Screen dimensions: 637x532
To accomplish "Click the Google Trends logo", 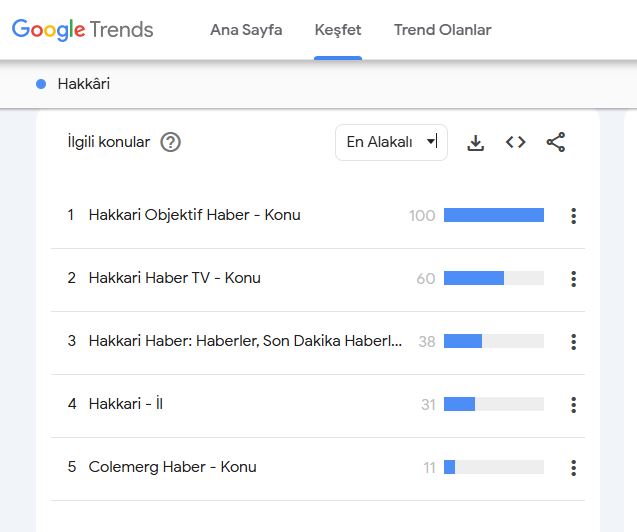I will [83, 30].
